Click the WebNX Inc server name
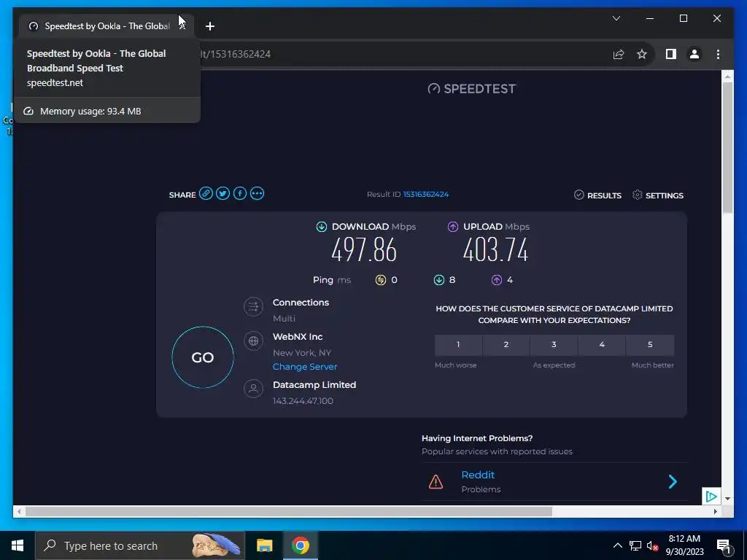Viewport: 747px width, 560px height. pyautogui.click(x=298, y=337)
